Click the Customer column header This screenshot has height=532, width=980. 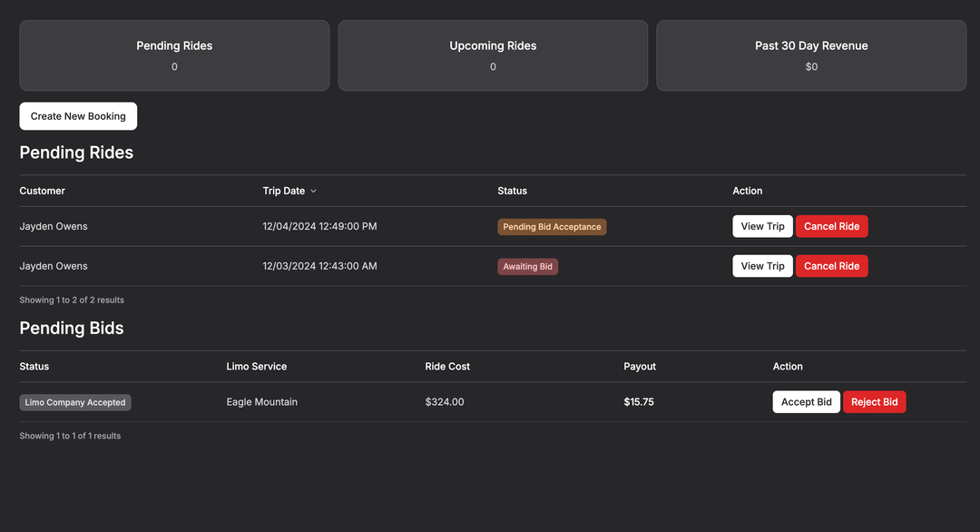42,191
